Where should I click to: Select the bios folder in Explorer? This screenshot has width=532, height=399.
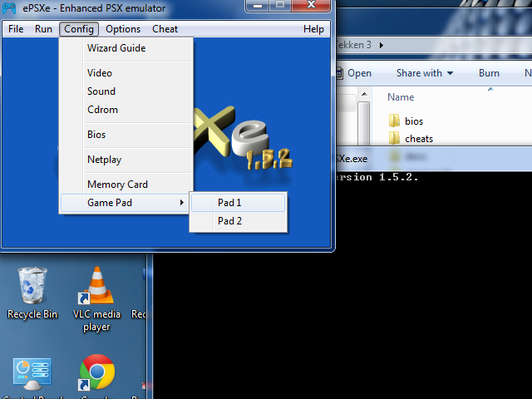406,121
